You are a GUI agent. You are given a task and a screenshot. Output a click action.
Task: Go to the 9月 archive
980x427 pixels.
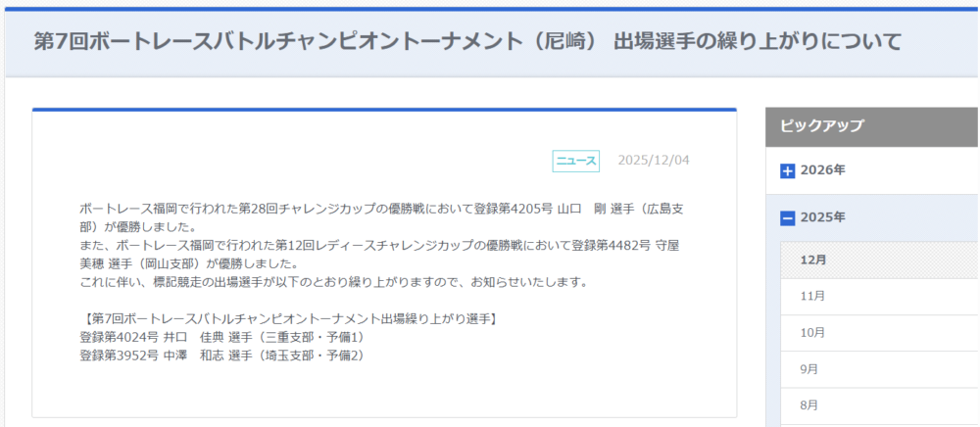[x=809, y=369]
